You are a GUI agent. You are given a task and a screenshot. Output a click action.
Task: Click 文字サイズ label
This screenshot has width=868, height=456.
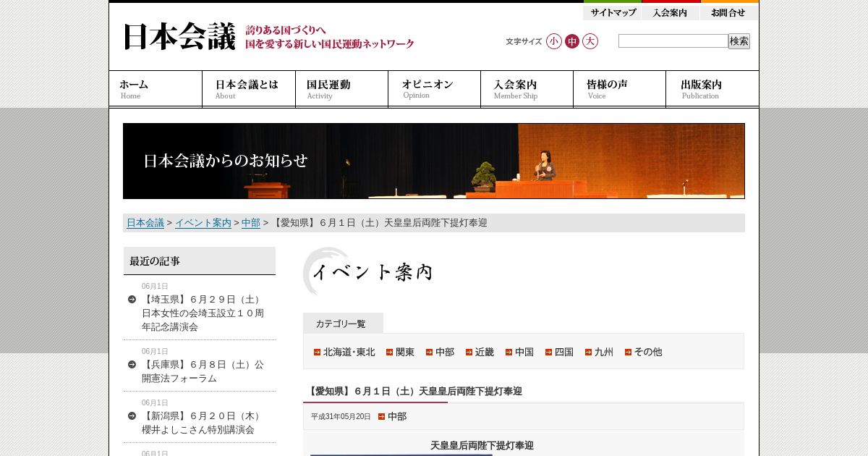(524, 41)
